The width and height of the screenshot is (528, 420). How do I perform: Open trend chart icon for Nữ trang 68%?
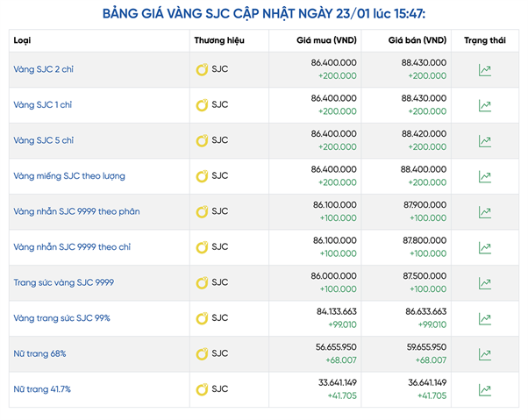click(x=485, y=354)
